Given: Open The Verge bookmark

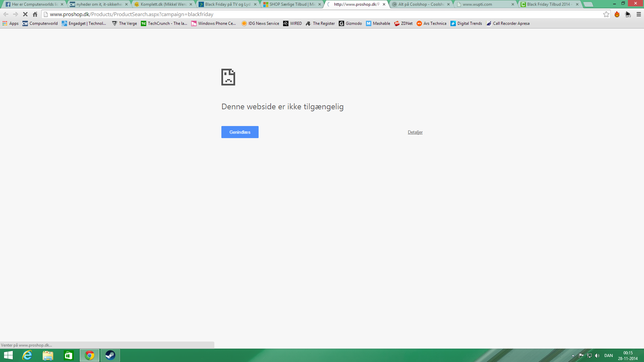Looking at the screenshot, I should (x=124, y=23).
